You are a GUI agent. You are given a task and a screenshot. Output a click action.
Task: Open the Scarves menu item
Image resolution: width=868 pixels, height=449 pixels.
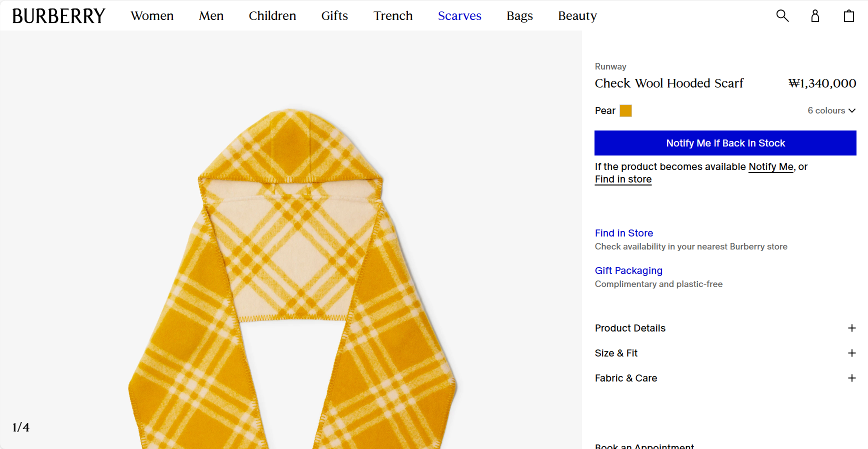(459, 16)
